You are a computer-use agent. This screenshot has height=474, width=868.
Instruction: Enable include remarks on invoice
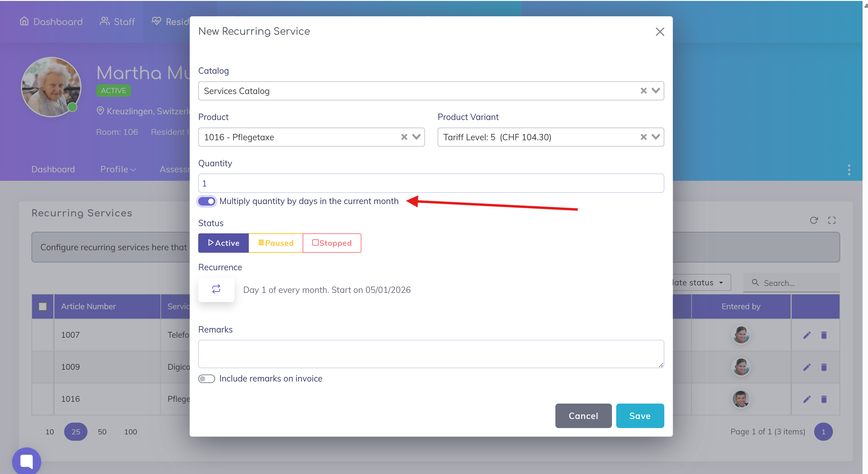tap(206, 379)
